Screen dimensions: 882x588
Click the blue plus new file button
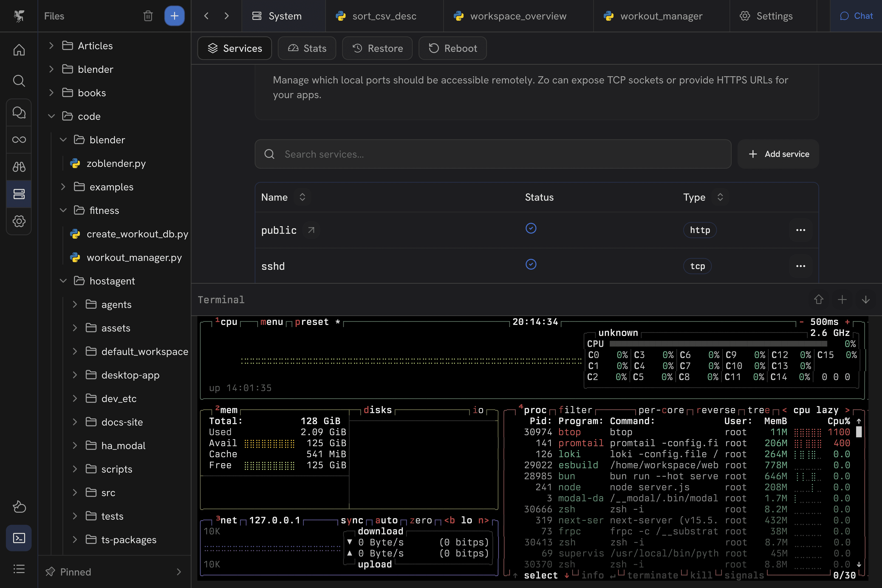(174, 16)
